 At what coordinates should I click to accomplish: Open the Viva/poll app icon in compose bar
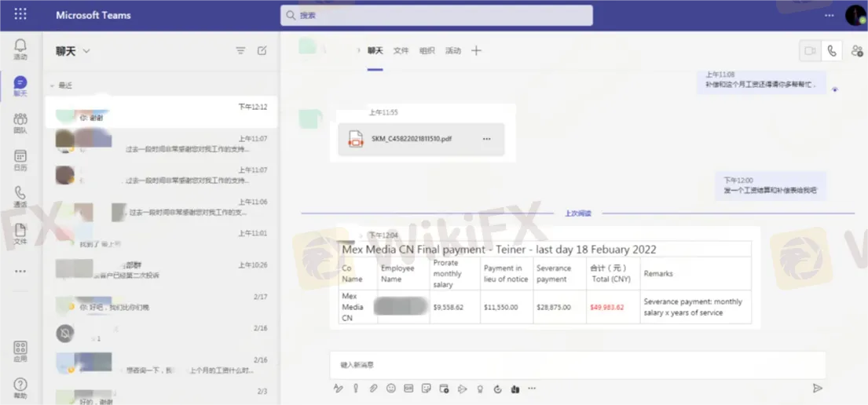(515, 389)
